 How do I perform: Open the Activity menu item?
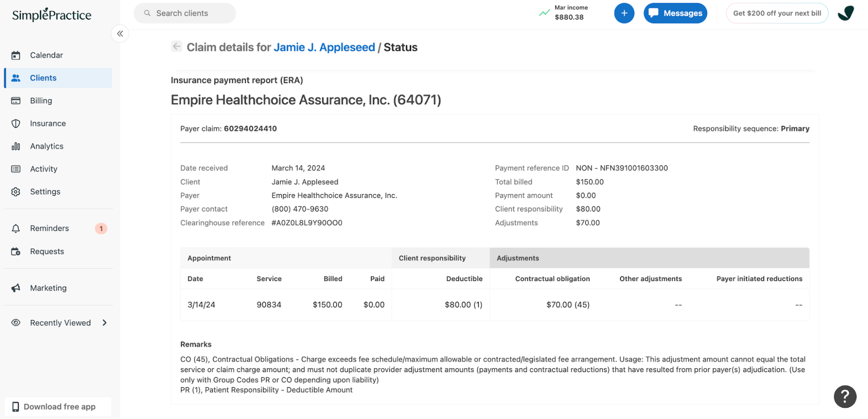(x=58, y=169)
